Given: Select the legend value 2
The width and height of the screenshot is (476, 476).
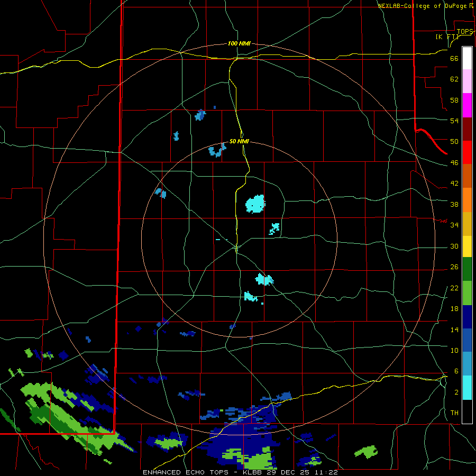Looking at the screenshot, I should 456,392.
